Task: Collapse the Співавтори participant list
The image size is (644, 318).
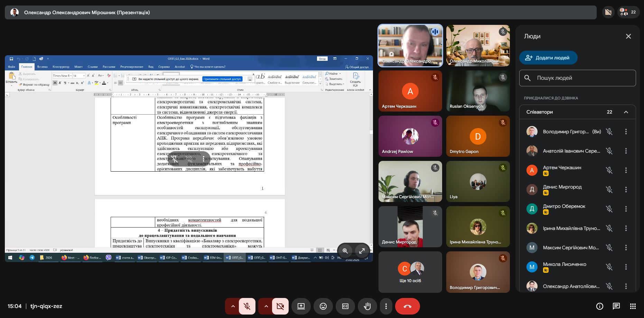Action: click(x=626, y=112)
